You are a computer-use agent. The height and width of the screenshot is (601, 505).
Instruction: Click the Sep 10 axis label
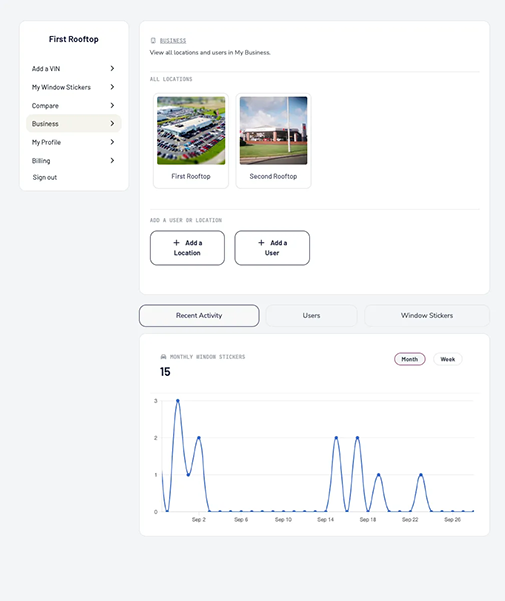tap(283, 519)
